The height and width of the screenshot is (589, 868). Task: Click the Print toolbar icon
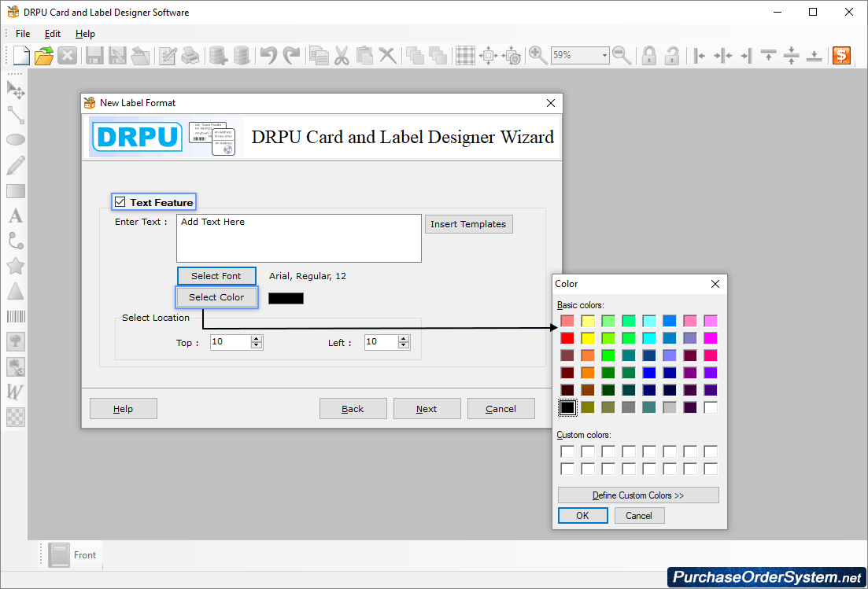click(x=190, y=55)
